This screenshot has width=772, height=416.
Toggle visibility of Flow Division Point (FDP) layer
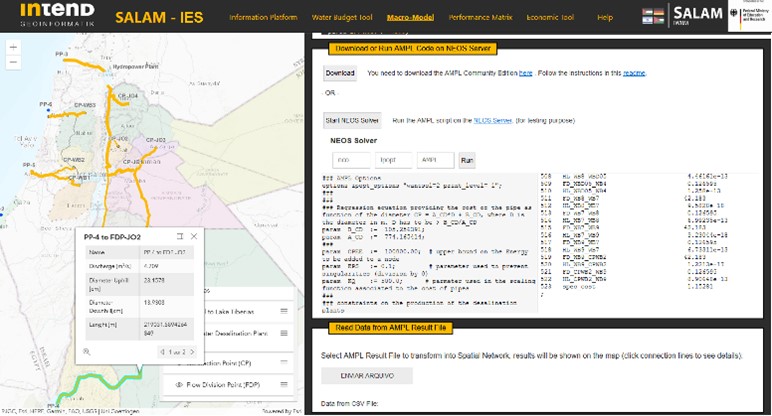179,384
